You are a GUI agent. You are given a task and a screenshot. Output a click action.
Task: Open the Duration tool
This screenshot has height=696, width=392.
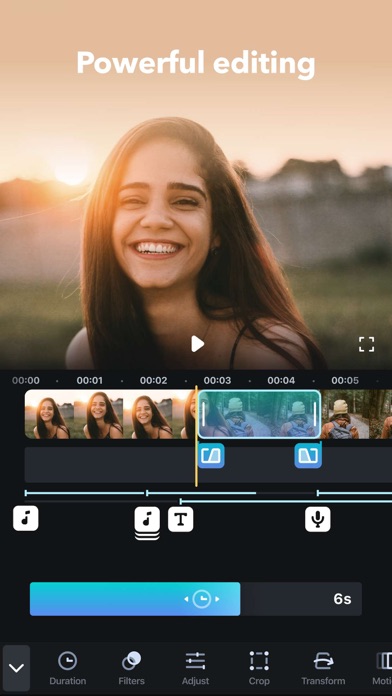(x=67, y=668)
